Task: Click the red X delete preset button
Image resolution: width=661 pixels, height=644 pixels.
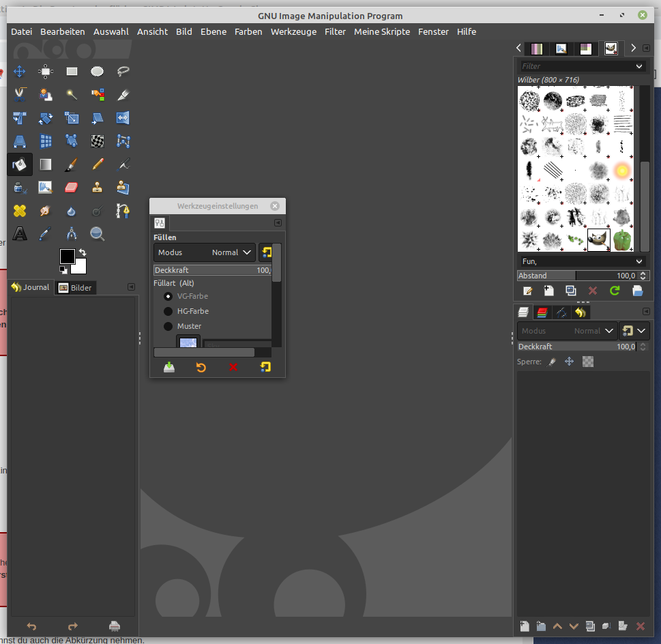Action: [233, 367]
